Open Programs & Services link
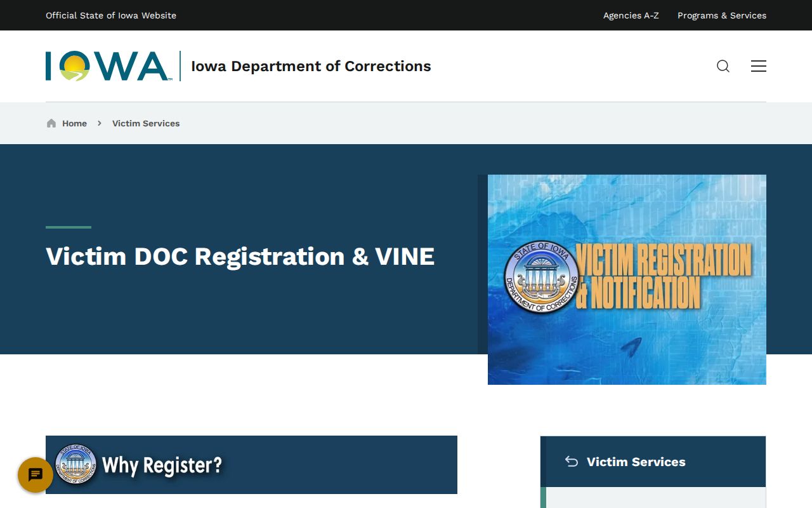The height and width of the screenshot is (508, 812). [x=722, y=15]
